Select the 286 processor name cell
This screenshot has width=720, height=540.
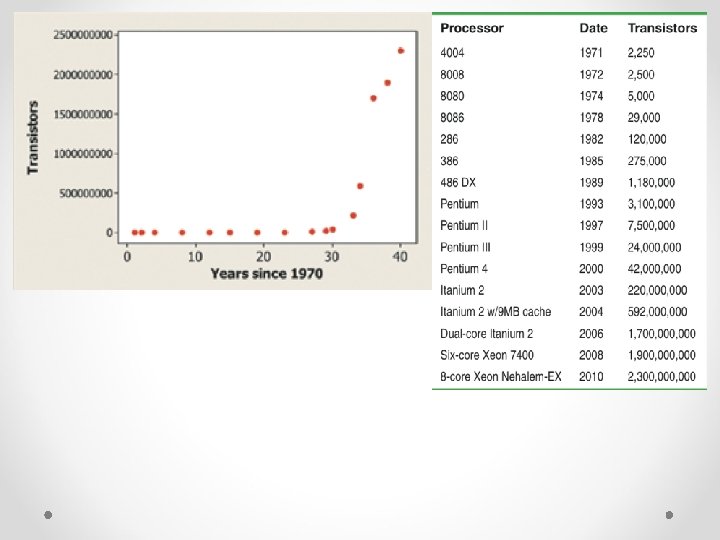[449, 139]
